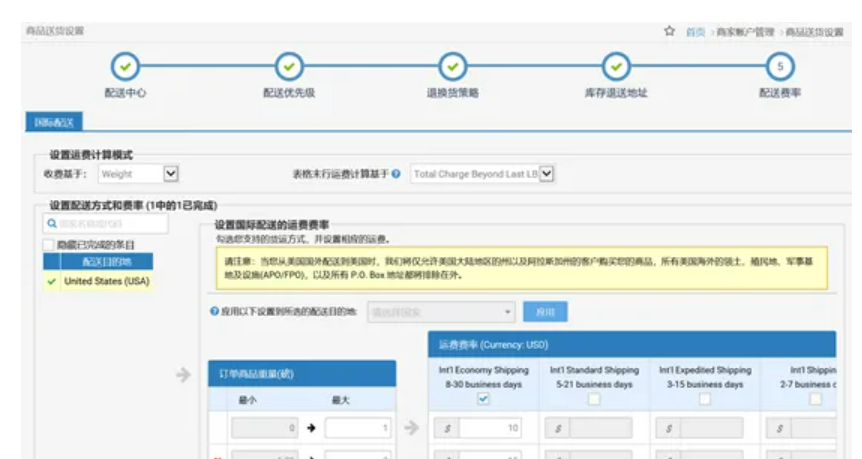Click the step 5 配送费率 circle
The width and height of the screenshot is (862, 459).
tap(780, 67)
